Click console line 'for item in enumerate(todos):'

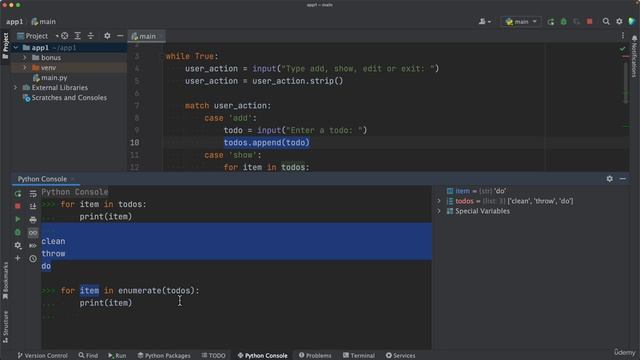pyautogui.click(x=130, y=291)
